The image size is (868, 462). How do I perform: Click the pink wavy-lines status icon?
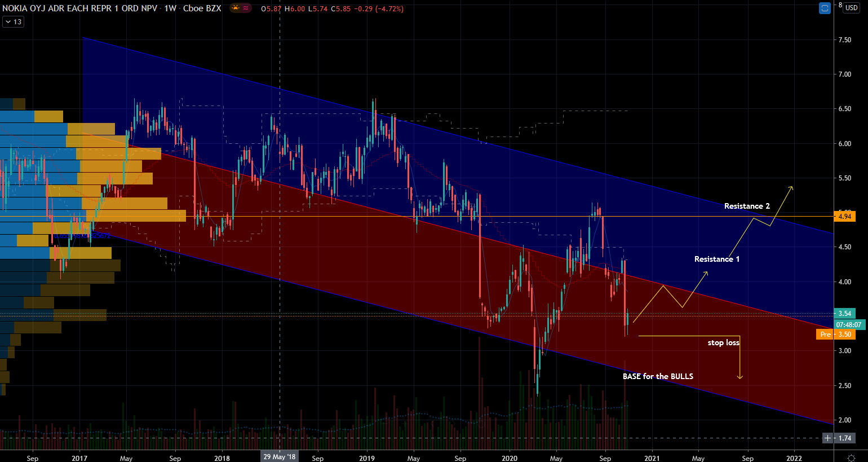coord(247,8)
